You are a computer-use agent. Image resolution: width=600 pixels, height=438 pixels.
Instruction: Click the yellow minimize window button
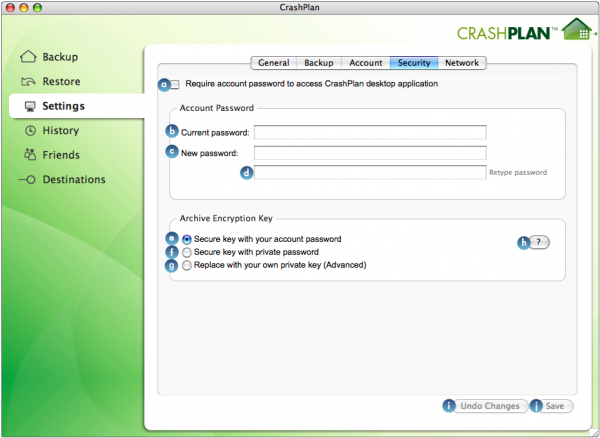pos(24,7)
